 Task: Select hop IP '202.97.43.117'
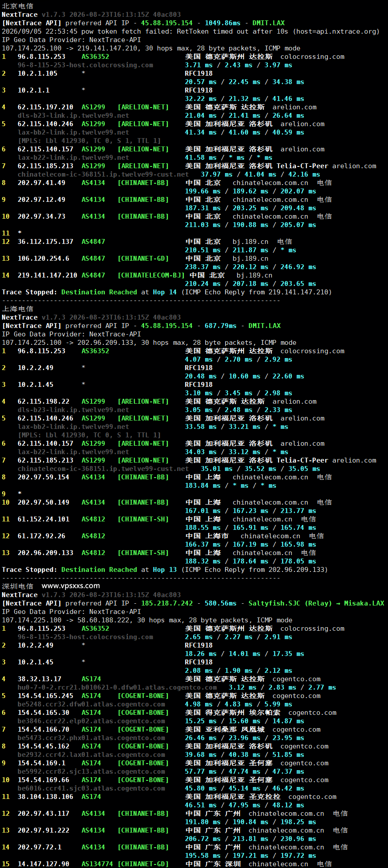[43, 814]
